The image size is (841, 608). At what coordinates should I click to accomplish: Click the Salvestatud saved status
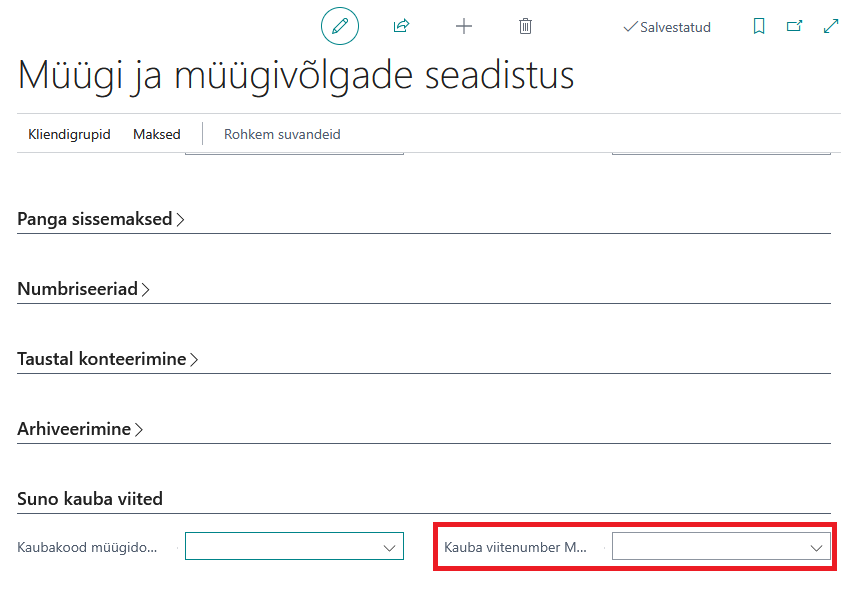[x=667, y=27]
